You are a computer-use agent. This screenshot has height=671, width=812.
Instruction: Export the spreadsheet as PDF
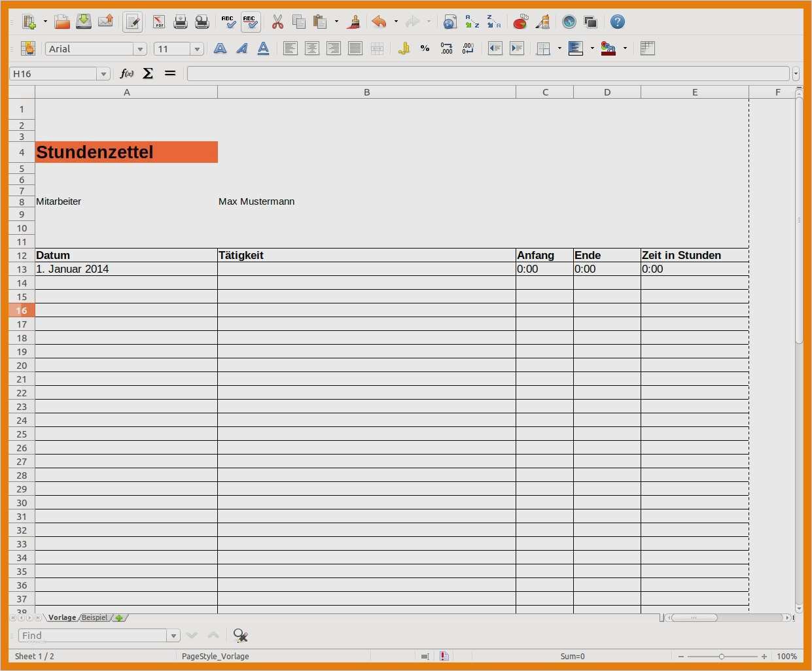point(159,22)
